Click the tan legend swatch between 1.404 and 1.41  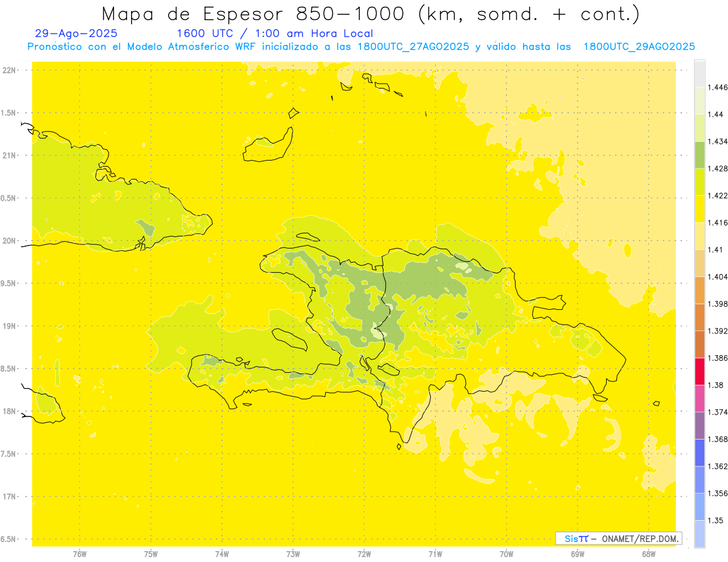point(699,263)
